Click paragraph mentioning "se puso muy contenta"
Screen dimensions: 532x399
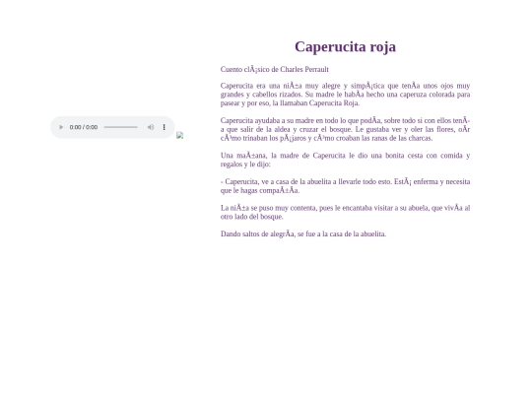pyautogui.click(x=345, y=212)
